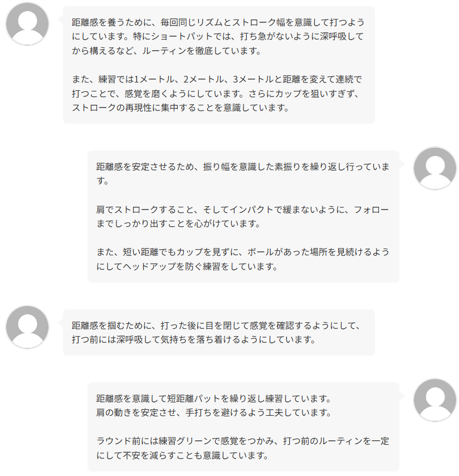Screen dimensions: 459x476
Task: Click the paragraph starting with ラウンド前には練習グリーン
Action: pyautogui.click(x=242, y=448)
